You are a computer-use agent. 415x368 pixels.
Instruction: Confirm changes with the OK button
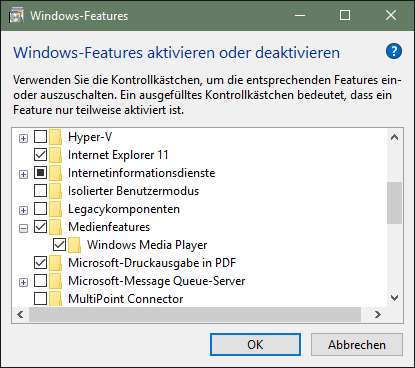pos(255,345)
